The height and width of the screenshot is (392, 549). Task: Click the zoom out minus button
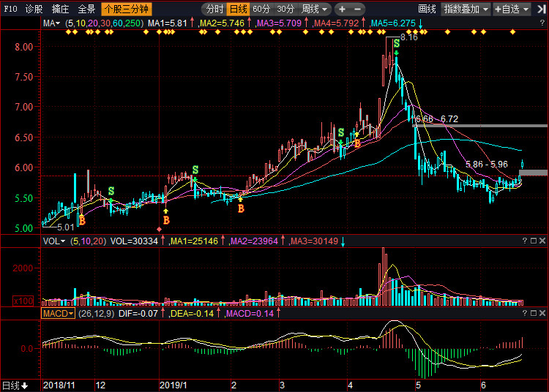coord(357,10)
